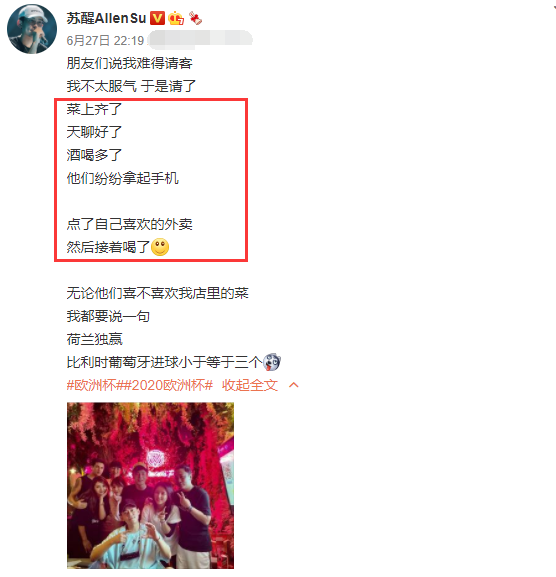Click the text line 他们纷纷拿起手机

(123, 178)
